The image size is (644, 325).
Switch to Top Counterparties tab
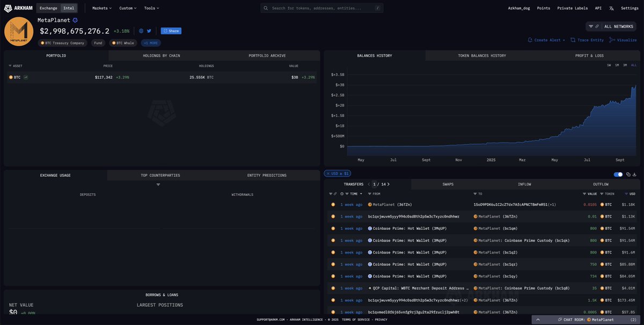click(x=160, y=175)
